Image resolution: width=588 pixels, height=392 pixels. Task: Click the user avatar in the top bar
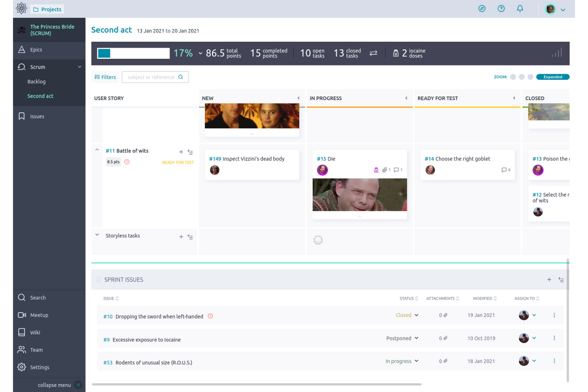tap(550, 9)
